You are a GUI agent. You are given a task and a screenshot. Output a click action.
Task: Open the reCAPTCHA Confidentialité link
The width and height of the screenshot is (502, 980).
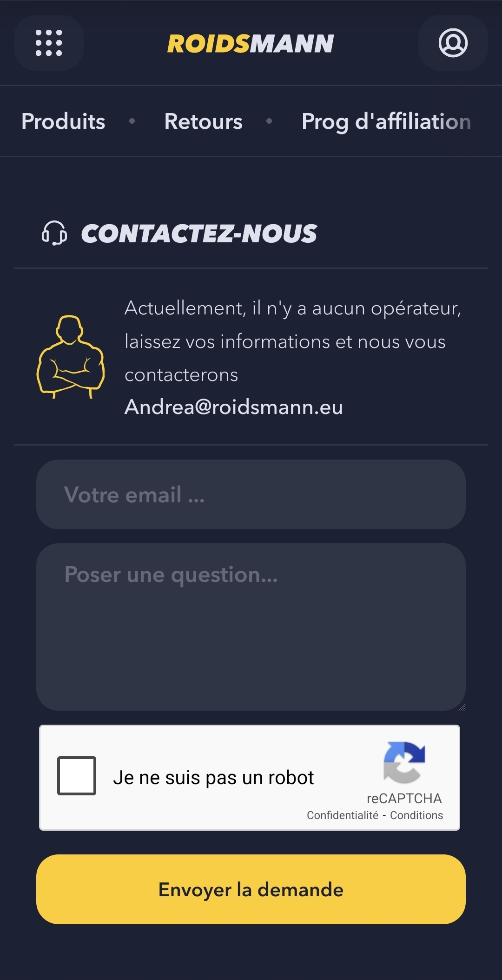click(x=343, y=815)
